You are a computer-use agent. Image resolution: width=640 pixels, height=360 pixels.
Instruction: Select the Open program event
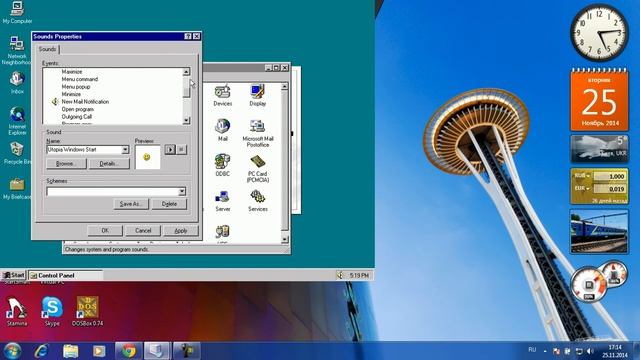(x=78, y=109)
